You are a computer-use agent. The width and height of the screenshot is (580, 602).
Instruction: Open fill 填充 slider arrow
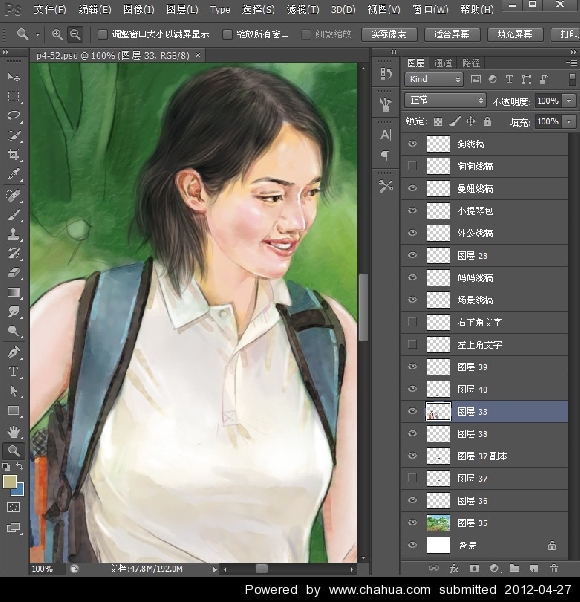569,122
